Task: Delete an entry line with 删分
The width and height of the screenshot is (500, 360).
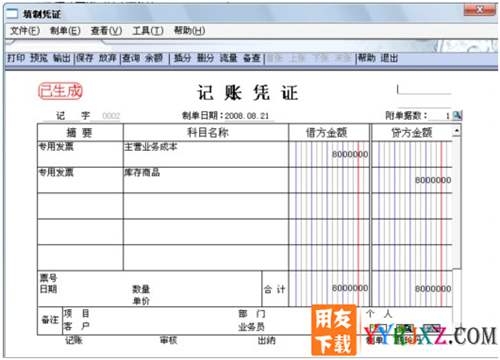Action: [205, 58]
